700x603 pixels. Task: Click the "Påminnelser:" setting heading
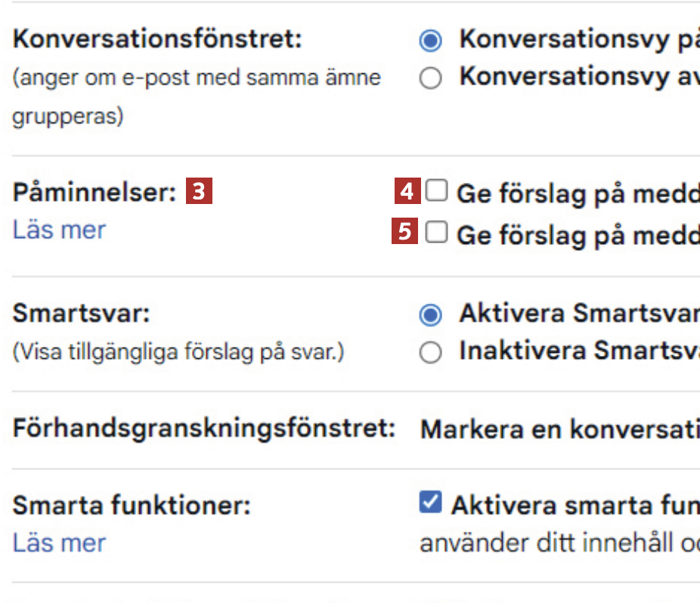pos(94,193)
